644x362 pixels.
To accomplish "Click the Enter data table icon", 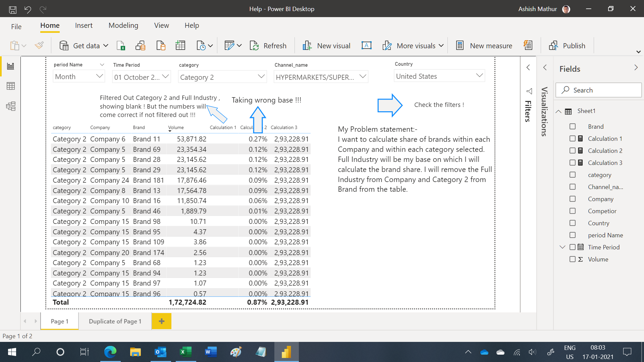I will pyautogui.click(x=180, y=46).
